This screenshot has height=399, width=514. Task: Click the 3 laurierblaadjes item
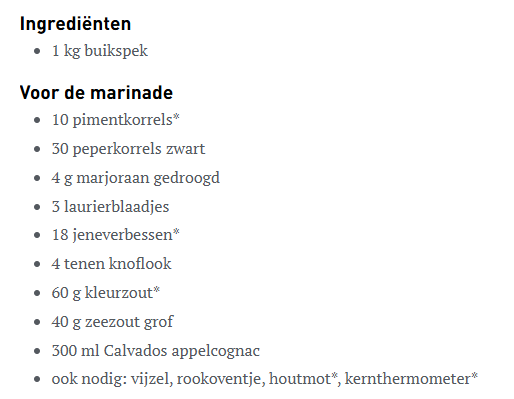(110, 207)
